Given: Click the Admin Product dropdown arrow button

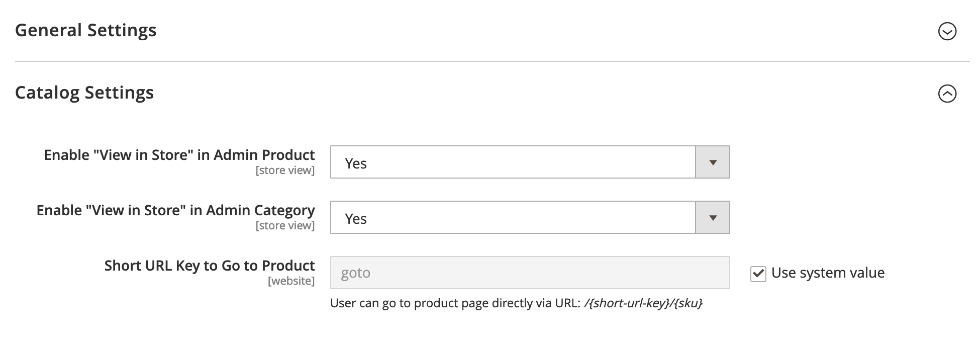Looking at the screenshot, I should coord(712,162).
